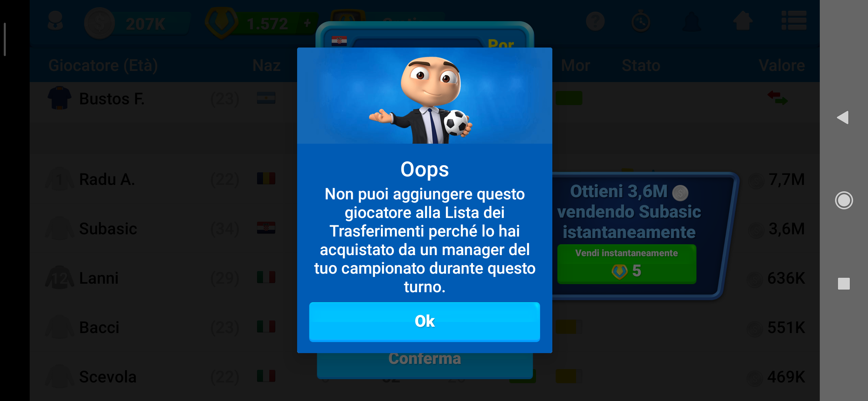Sort by the Valore column header
This screenshot has width=868, height=401.
click(x=782, y=65)
